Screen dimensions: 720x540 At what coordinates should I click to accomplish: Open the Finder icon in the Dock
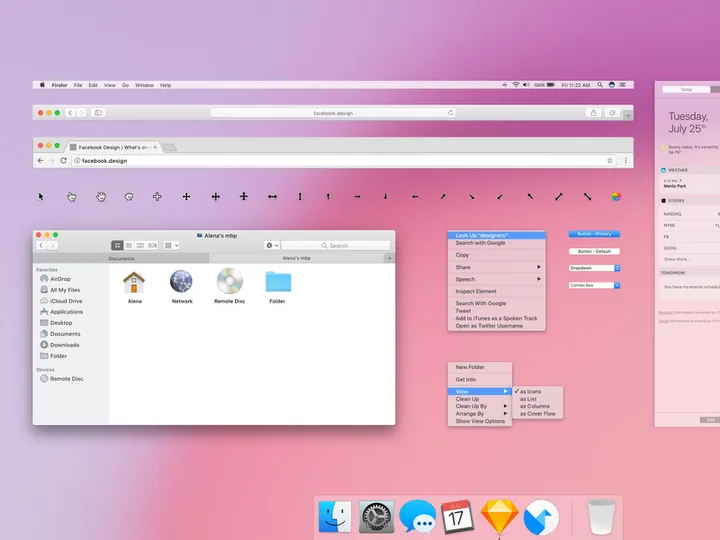point(335,517)
